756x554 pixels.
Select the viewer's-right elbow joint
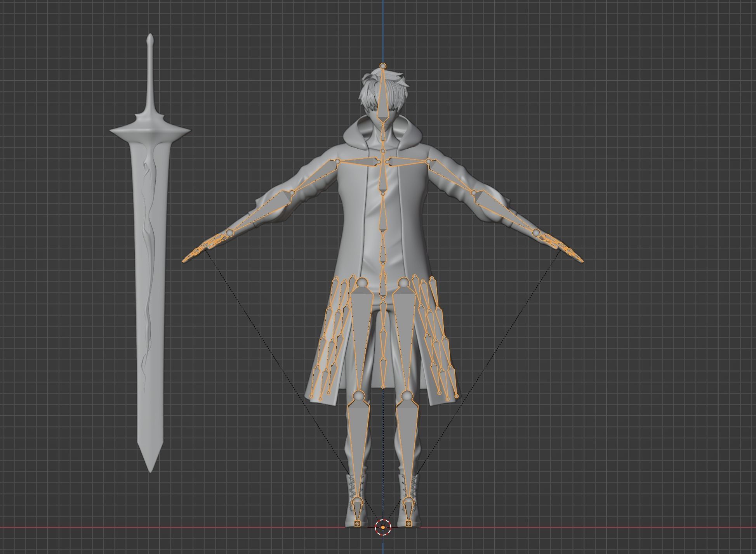click(473, 193)
